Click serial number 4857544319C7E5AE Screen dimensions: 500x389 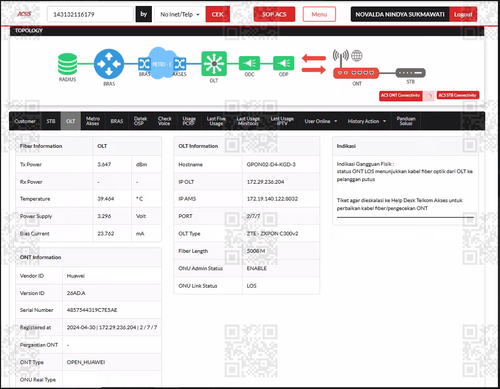coord(92,310)
